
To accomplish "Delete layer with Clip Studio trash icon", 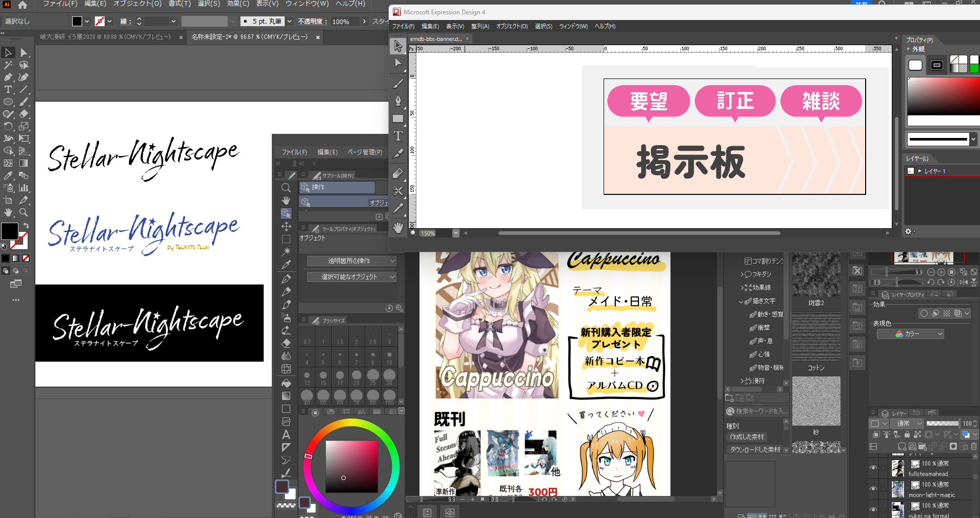I will coord(973,447).
